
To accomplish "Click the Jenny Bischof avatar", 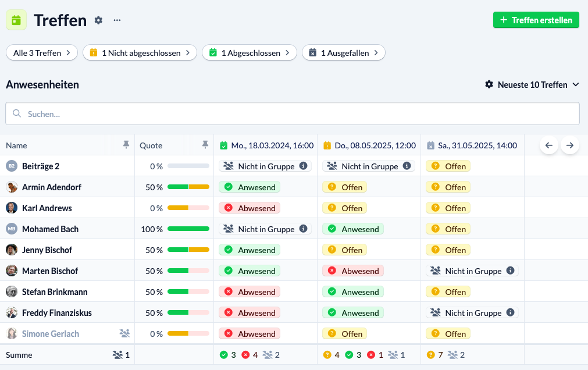I will coord(12,250).
